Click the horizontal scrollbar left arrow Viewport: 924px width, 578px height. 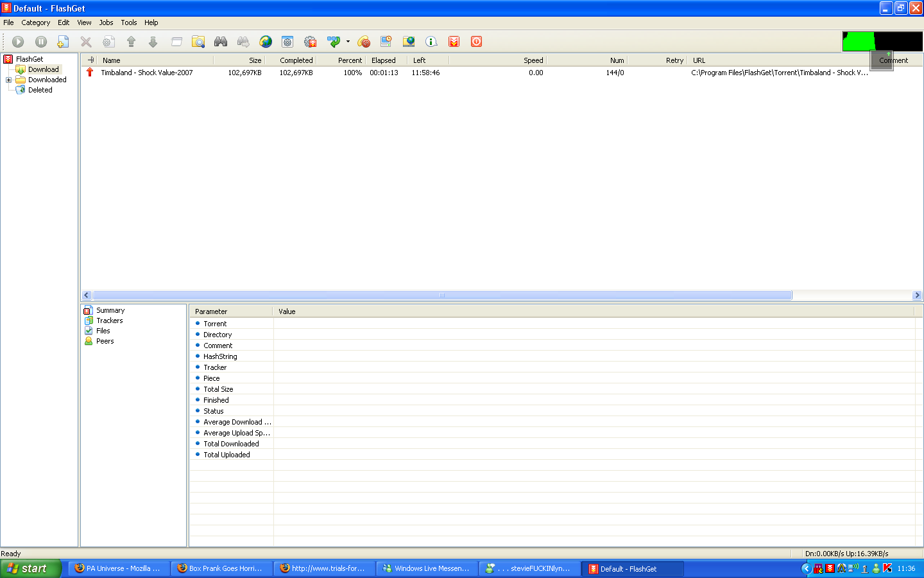(x=87, y=295)
